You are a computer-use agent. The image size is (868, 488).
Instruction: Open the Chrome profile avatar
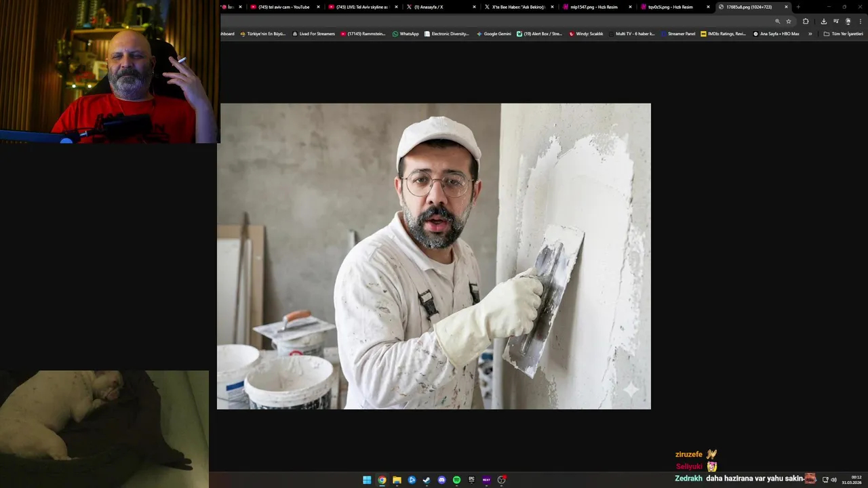(x=848, y=21)
